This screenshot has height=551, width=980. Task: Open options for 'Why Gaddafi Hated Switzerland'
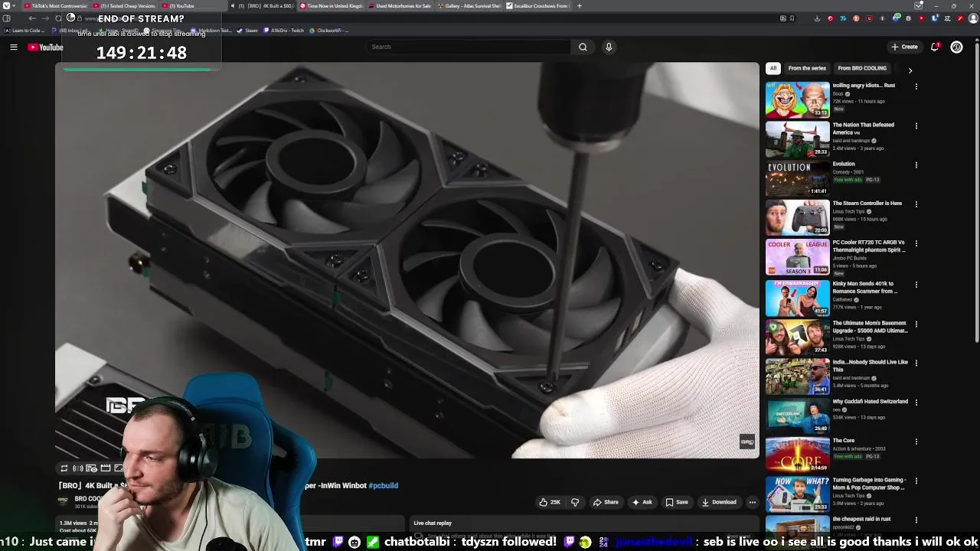point(916,402)
